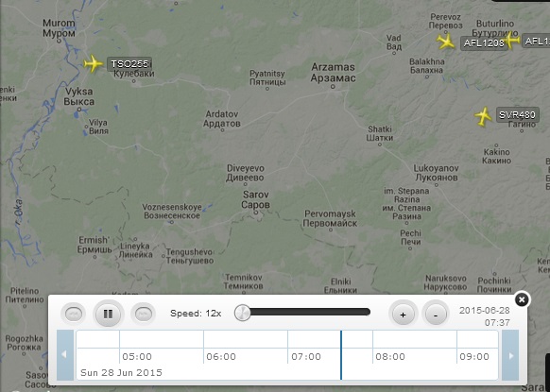Click the airplane icon beside Buturlino
550x392 pixels.
[x=512, y=40]
